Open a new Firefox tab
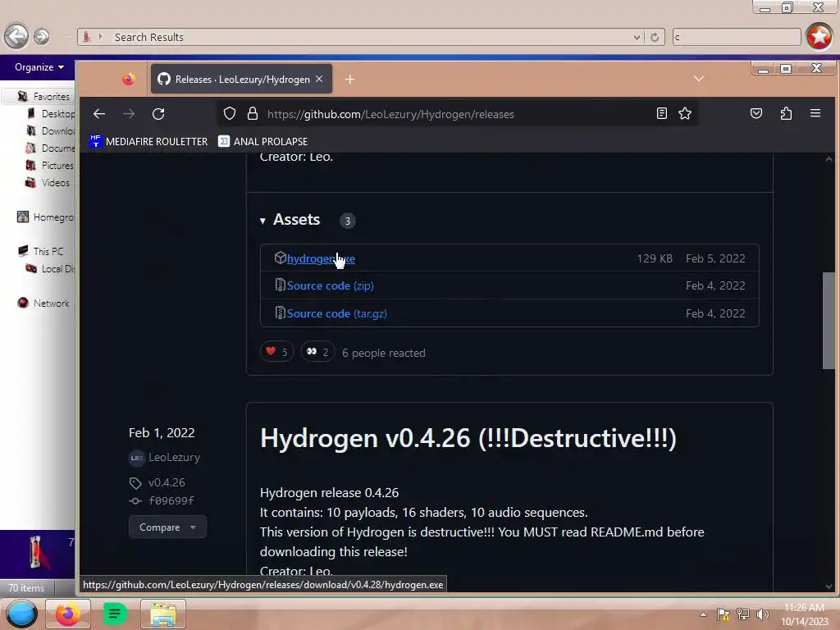This screenshot has height=630, width=840. 349,80
